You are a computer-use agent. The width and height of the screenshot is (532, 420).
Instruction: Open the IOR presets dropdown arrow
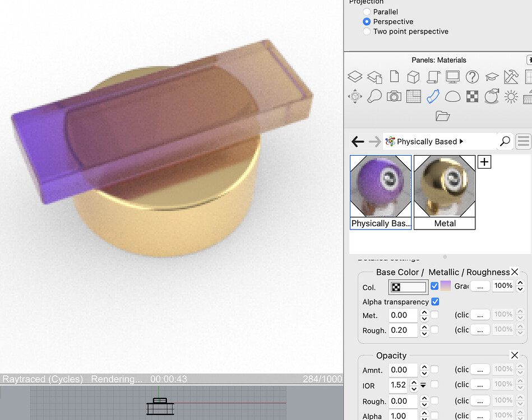(423, 385)
